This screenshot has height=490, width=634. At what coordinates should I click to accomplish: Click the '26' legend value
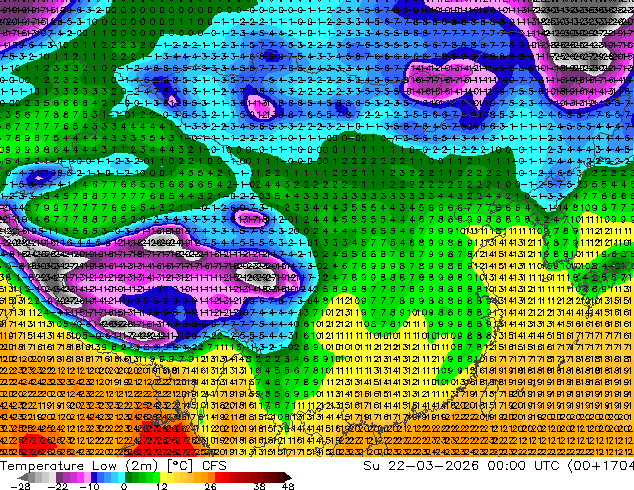pyautogui.click(x=210, y=486)
